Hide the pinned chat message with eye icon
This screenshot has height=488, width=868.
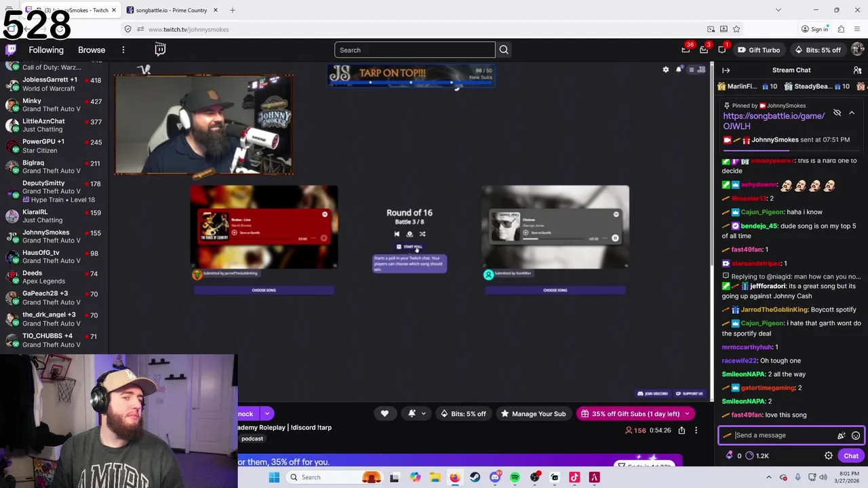click(x=837, y=113)
